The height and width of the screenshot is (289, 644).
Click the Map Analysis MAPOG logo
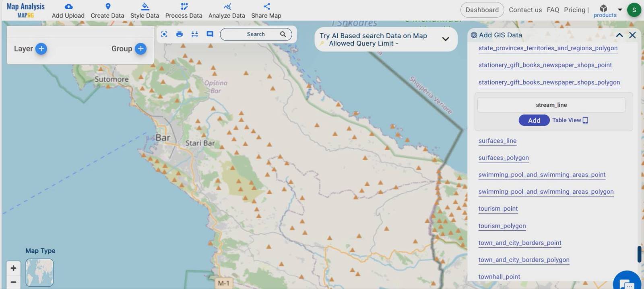click(26, 10)
